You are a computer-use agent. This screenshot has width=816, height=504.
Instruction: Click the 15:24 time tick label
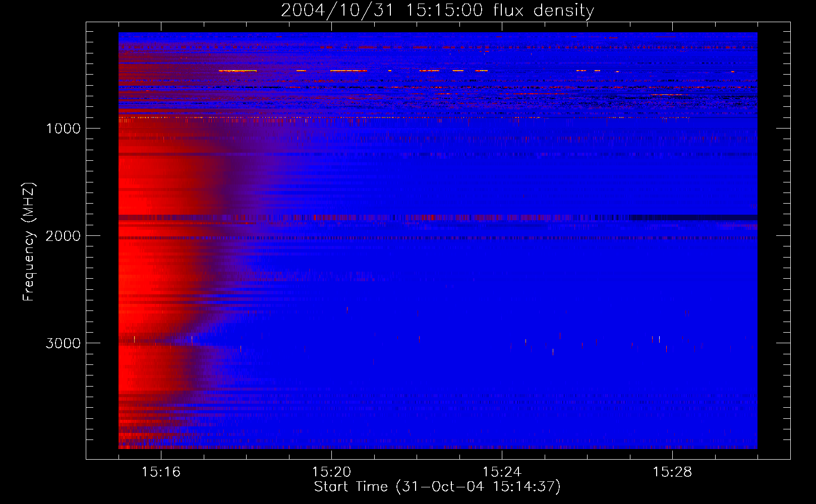[x=502, y=472]
